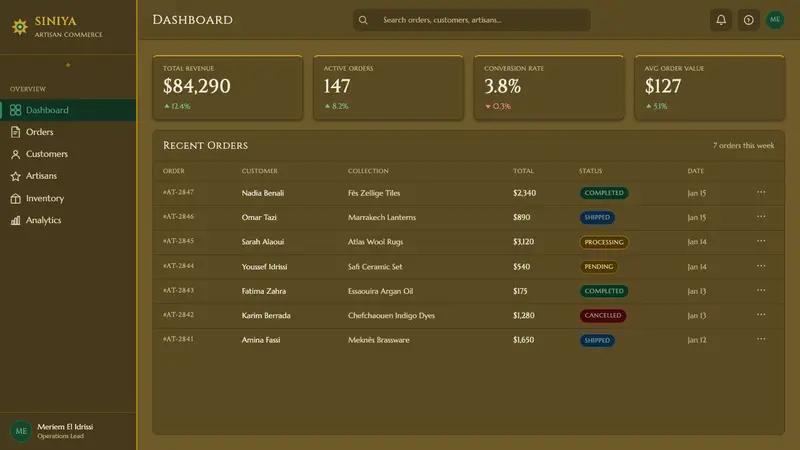Open notifications bell
Viewport: 800px width, 450px height.
pos(720,20)
